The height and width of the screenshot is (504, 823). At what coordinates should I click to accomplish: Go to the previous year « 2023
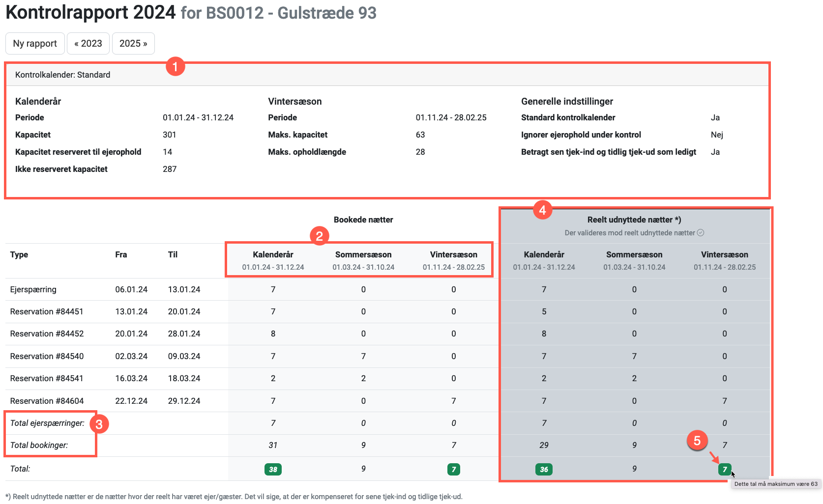[x=88, y=43]
